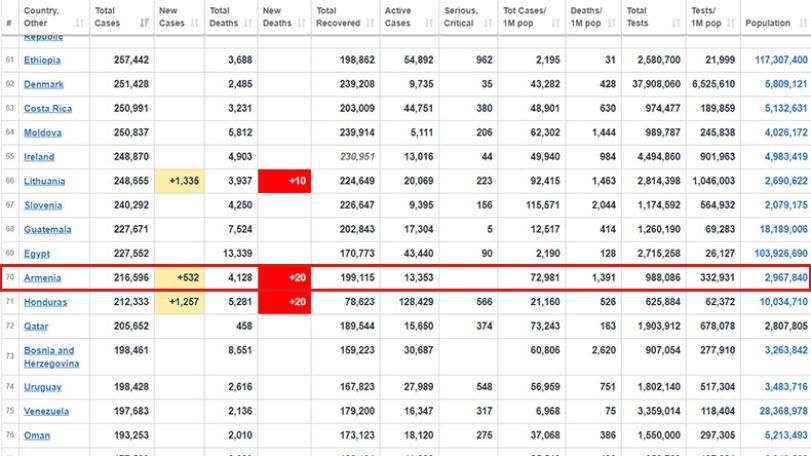Open Oman population 5,213,493 link
811x456 pixels.
click(x=786, y=436)
